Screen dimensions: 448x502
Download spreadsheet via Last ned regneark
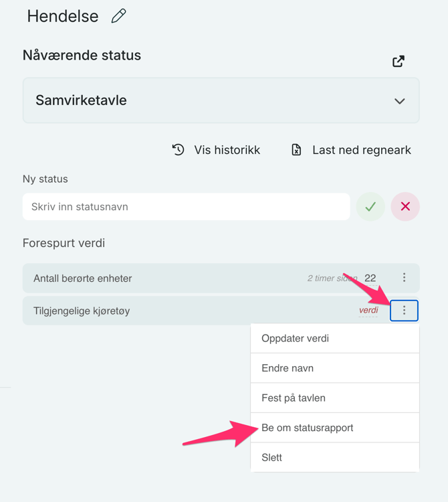click(351, 150)
